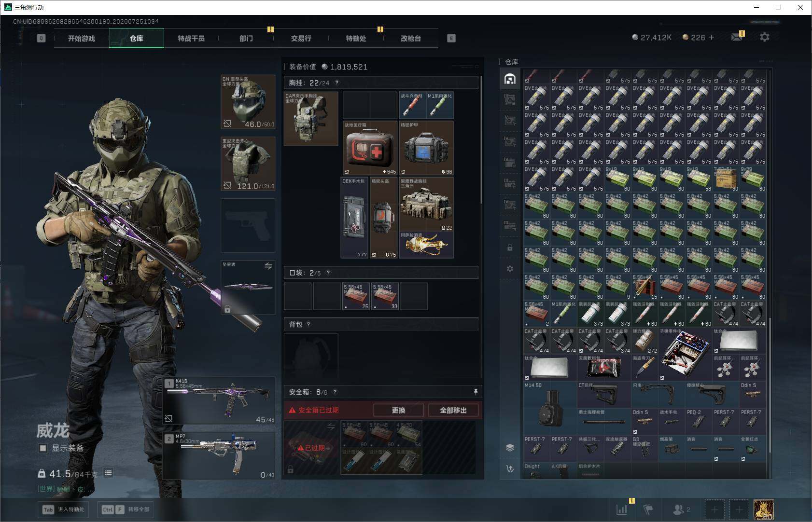812x522 pixels.
Task: Open the safe box help question mark
Action: tap(335, 392)
